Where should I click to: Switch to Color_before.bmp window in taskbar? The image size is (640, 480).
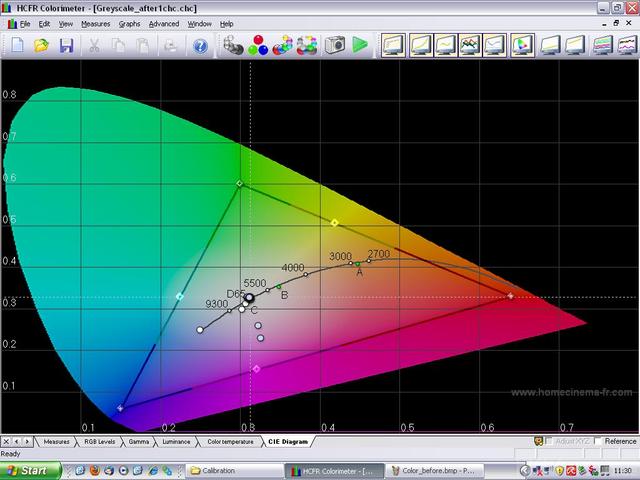pos(437,471)
